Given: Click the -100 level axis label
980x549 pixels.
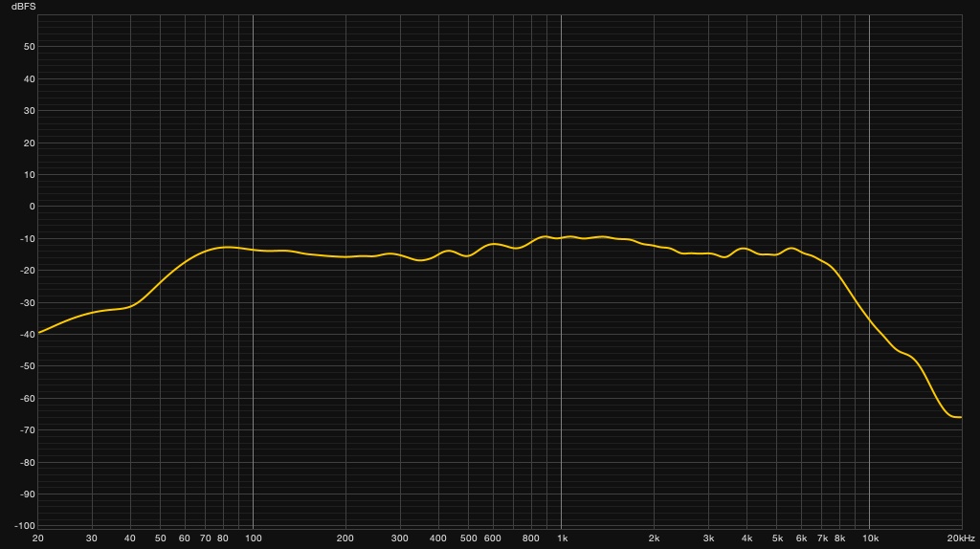Looking at the screenshot, I should click(x=26, y=526).
